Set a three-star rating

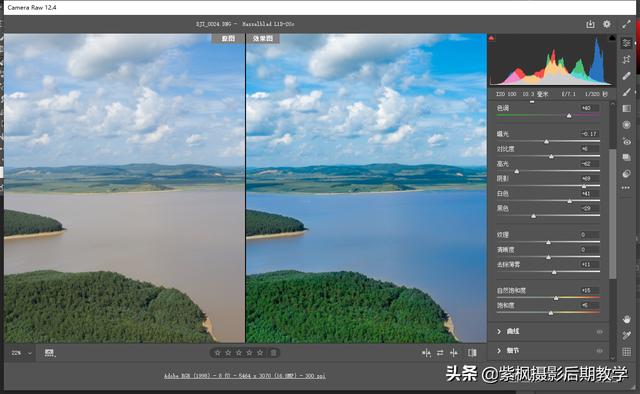(239, 353)
